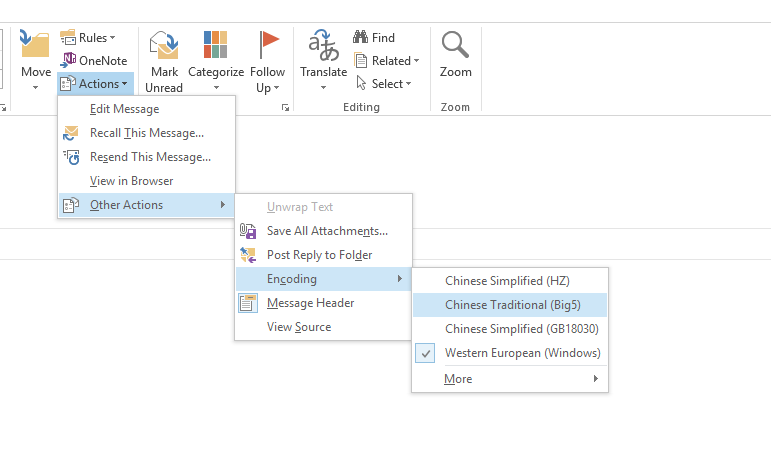Open the Related dropdown
771x454 pixels.
pyautogui.click(x=387, y=61)
